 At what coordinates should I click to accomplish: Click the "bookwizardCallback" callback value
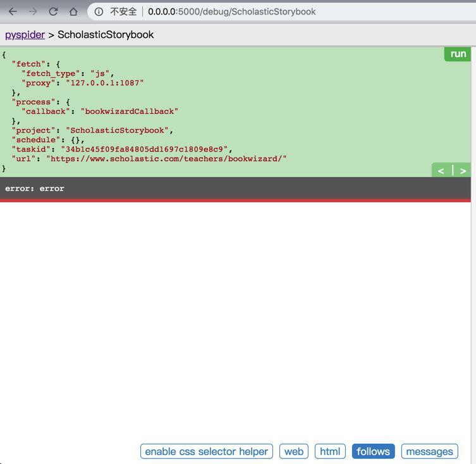130,111
